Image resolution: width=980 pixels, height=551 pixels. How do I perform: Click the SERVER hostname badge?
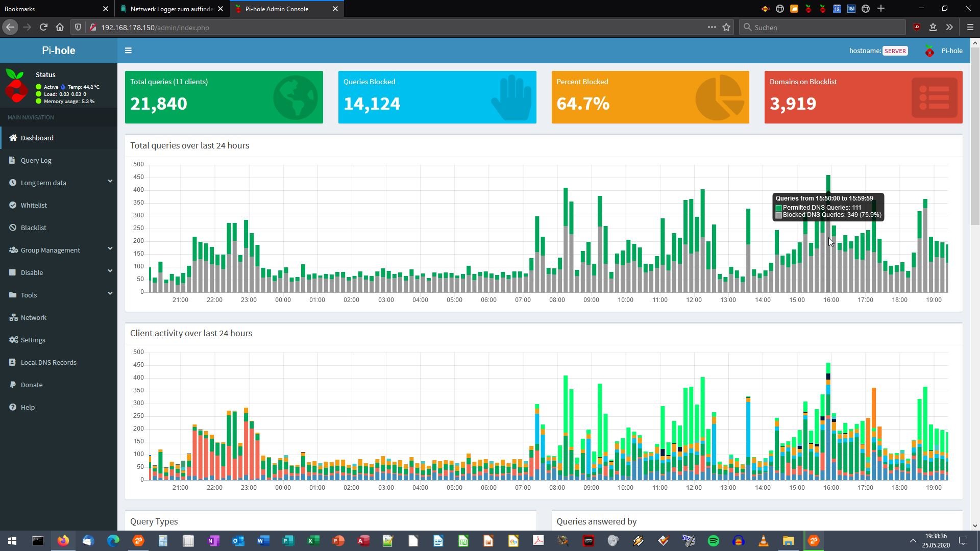895,51
